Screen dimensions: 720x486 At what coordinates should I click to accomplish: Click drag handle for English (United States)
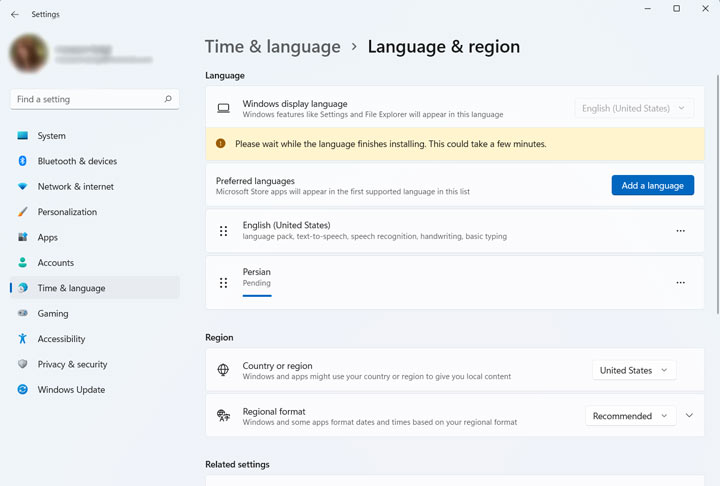point(224,231)
